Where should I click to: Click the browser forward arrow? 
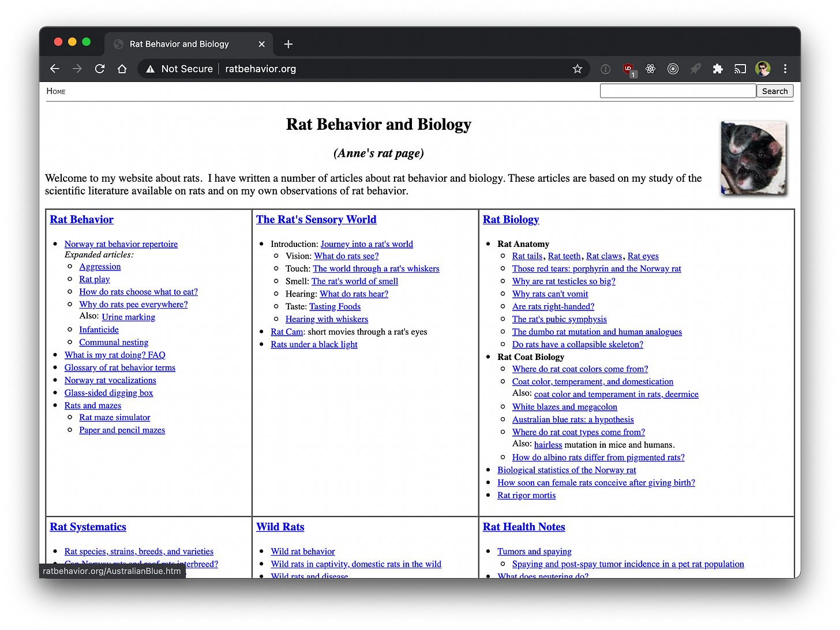pyautogui.click(x=77, y=69)
